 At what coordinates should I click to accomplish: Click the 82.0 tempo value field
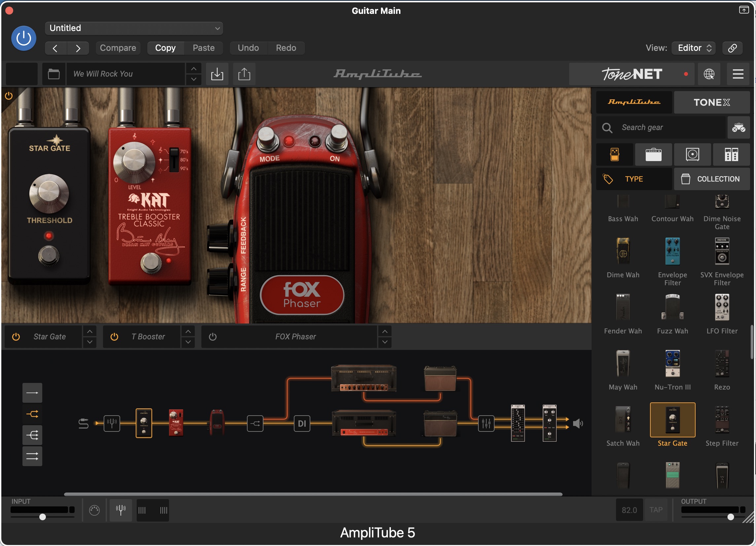pyautogui.click(x=629, y=510)
